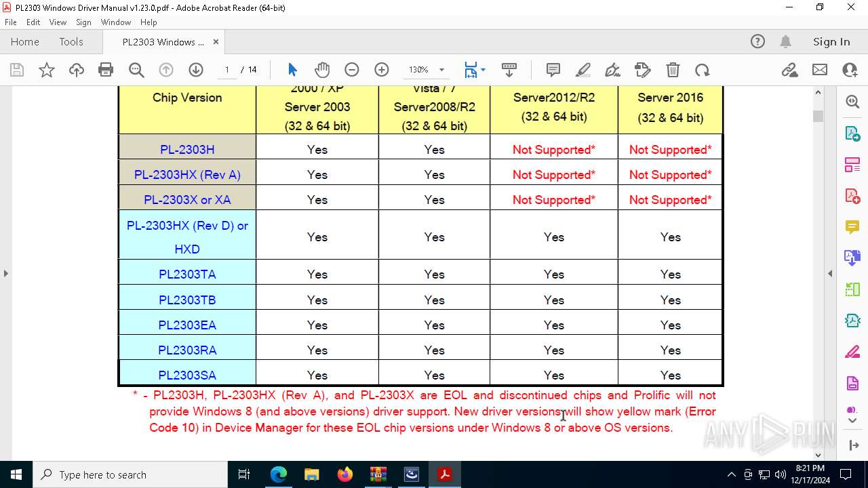Activate the selection arrow tool
This screenshot has width=868, height=488.
click(x=292, y=70)
